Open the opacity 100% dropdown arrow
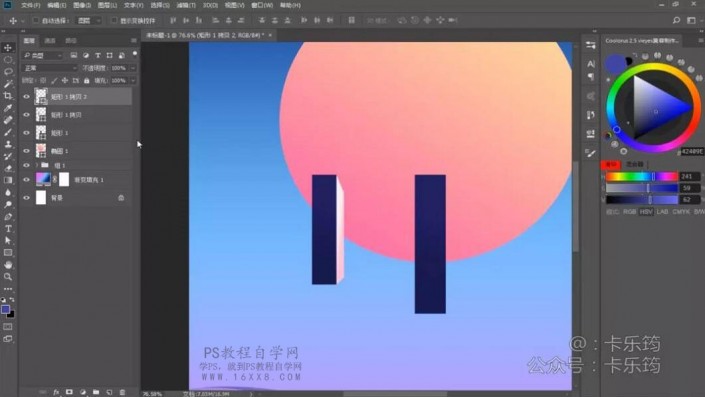Viewport: 705px width, 397px height. tap(133, 68)
